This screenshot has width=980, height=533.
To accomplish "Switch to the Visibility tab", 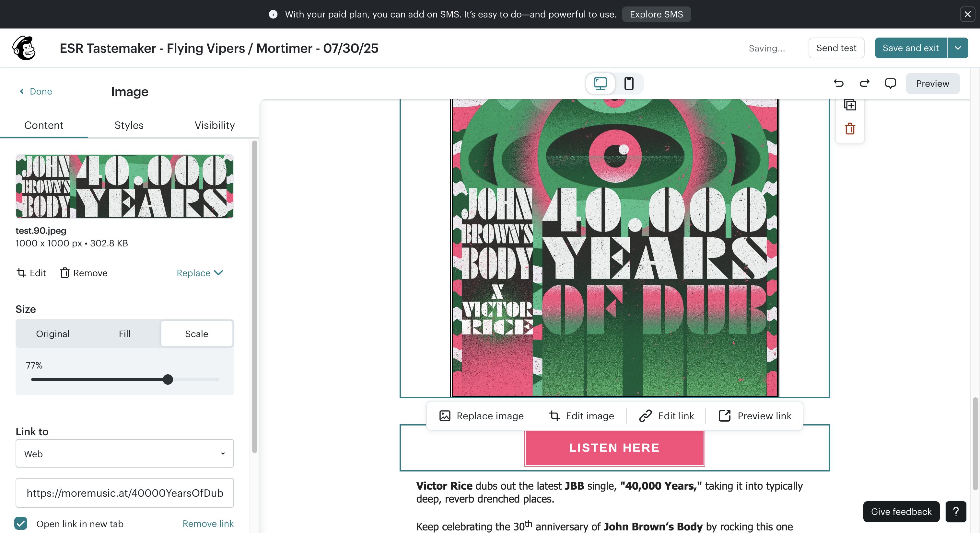I will click(215, 125).
